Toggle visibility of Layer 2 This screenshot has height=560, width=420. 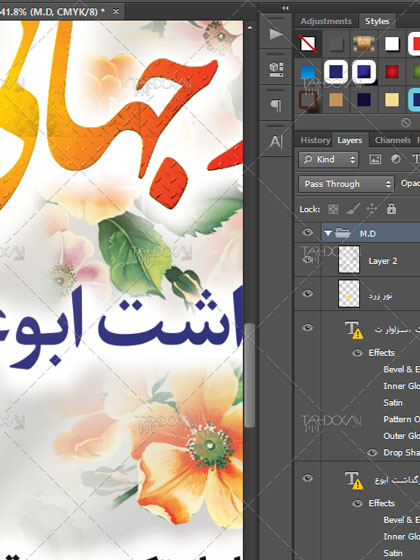click(308, 260)
